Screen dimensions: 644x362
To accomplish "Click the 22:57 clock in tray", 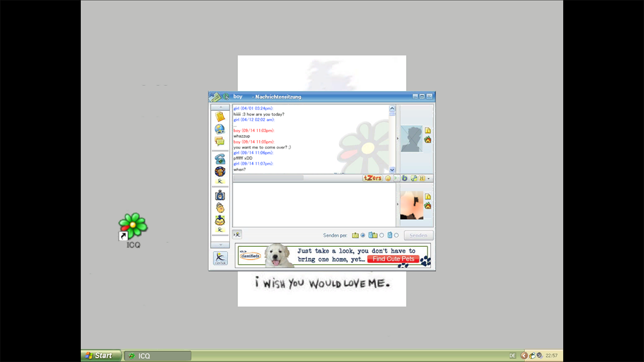I will point(552,355).
